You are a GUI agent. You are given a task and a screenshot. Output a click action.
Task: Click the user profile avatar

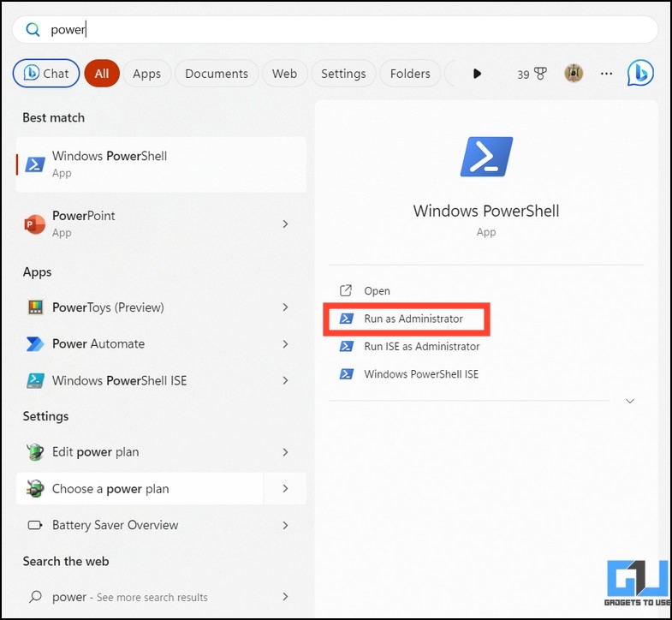coord(574,74)
